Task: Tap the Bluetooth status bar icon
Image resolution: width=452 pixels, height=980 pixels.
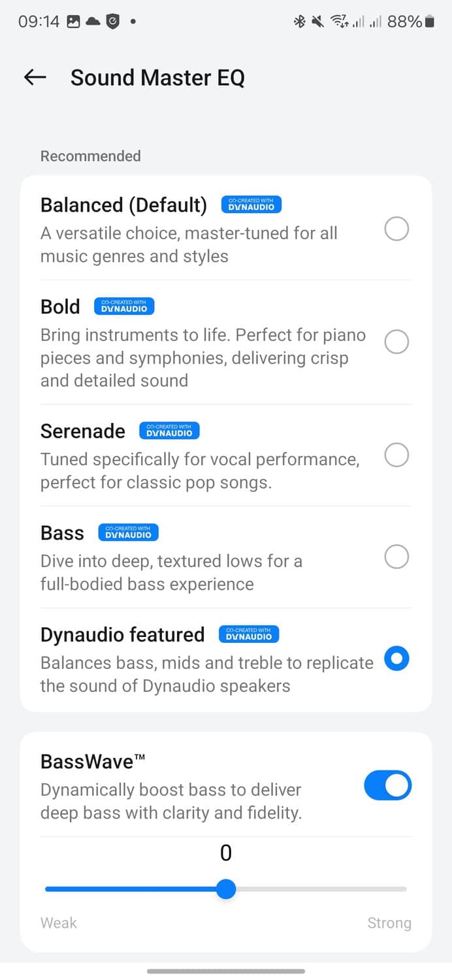Action: click(299, 22)
